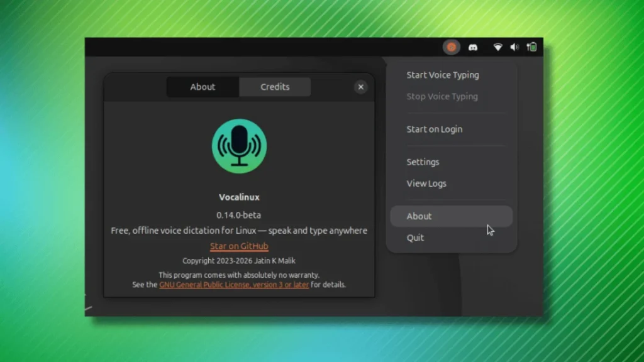Click the volume speaker icon
The width and height of the screenshot is (644, 362).
point(514,47)
